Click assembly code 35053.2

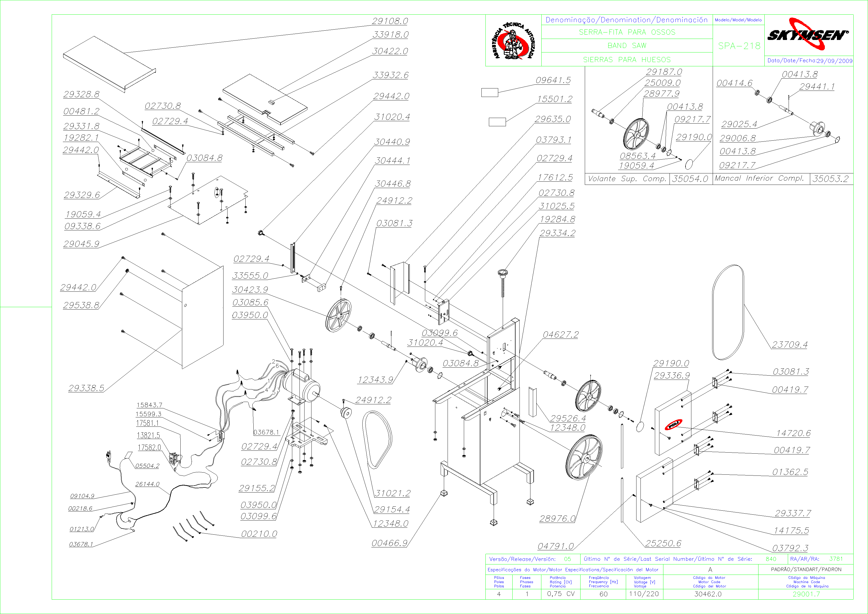[830, 179]
